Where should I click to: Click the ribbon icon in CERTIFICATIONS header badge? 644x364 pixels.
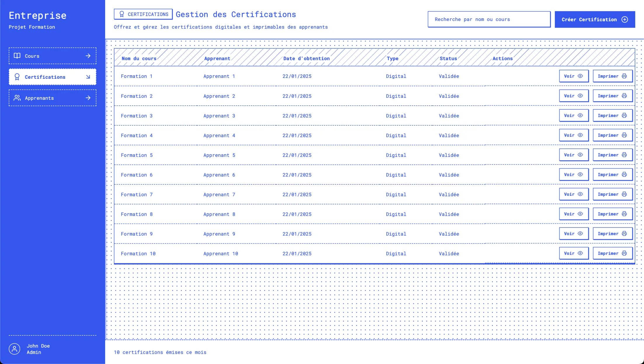pos(122,14)
